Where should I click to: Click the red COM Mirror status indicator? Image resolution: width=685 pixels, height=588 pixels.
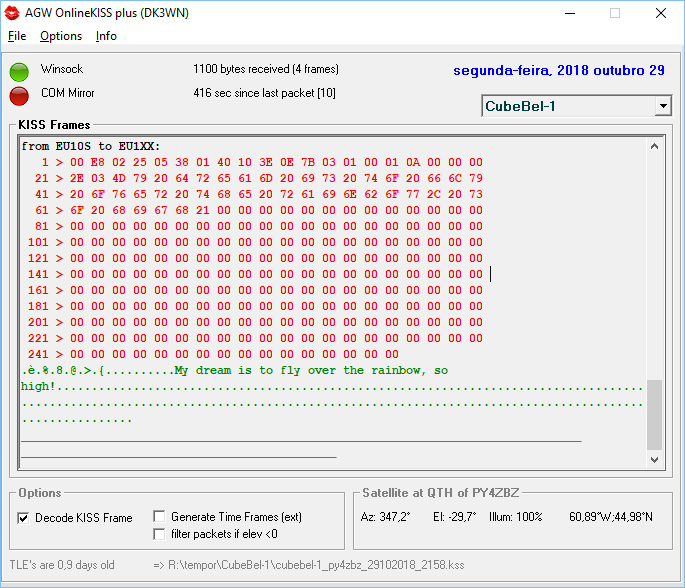coord(19,96)
